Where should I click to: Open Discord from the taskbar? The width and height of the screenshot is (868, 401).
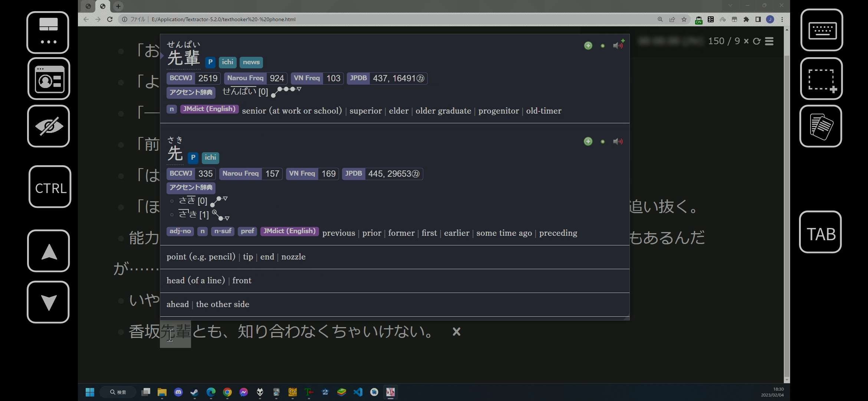pos(178,392)
